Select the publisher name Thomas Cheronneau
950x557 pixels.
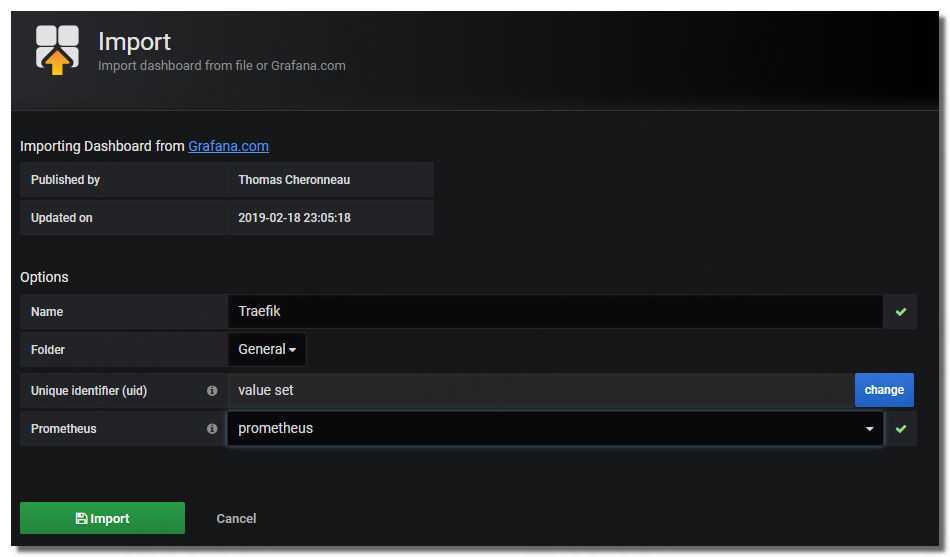tap(294, 180)
